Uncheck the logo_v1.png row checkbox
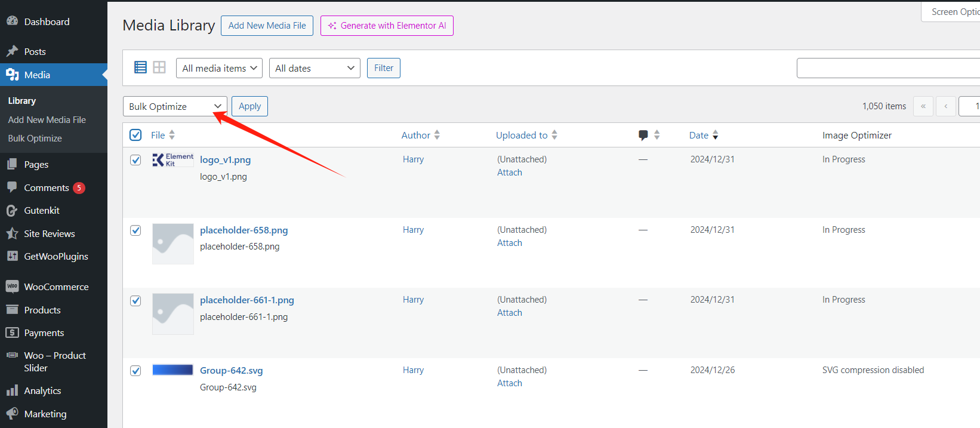980x428 pixels. (x=135, y=160)
